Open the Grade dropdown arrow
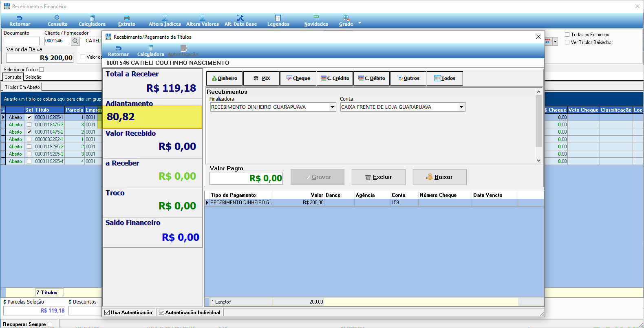Viewport: 644px width, 328px height. [359, 23]
